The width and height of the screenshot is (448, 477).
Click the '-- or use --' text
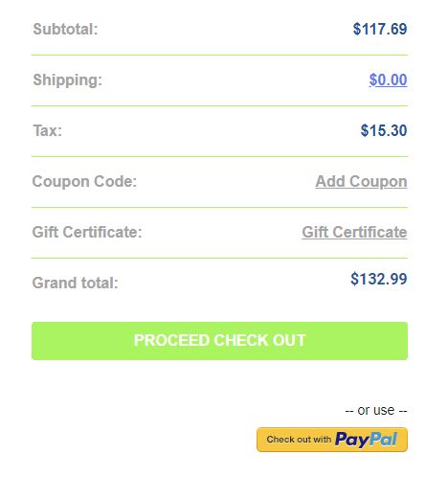[376, 410]
